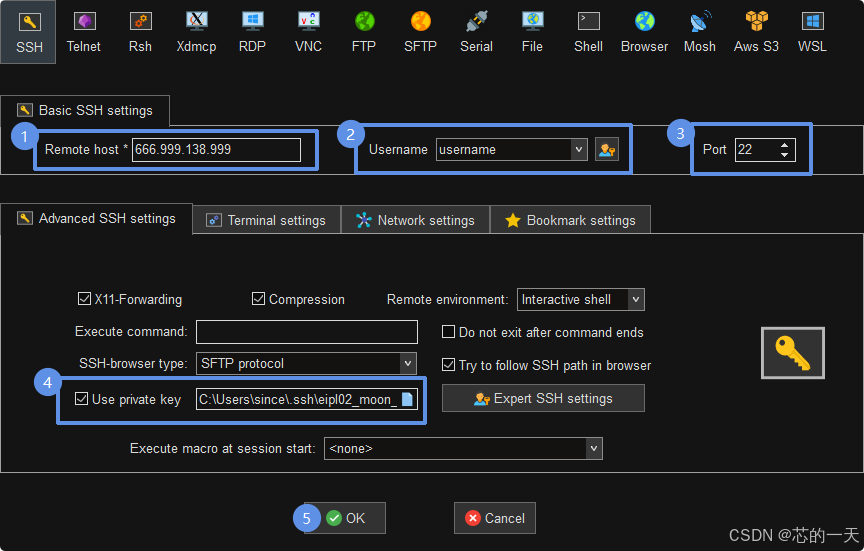Image resolution: width=864 pixels, height=551 pixels.
Task: Click the Cancel button
Action: pyautogui.click(x=495, y=518)
